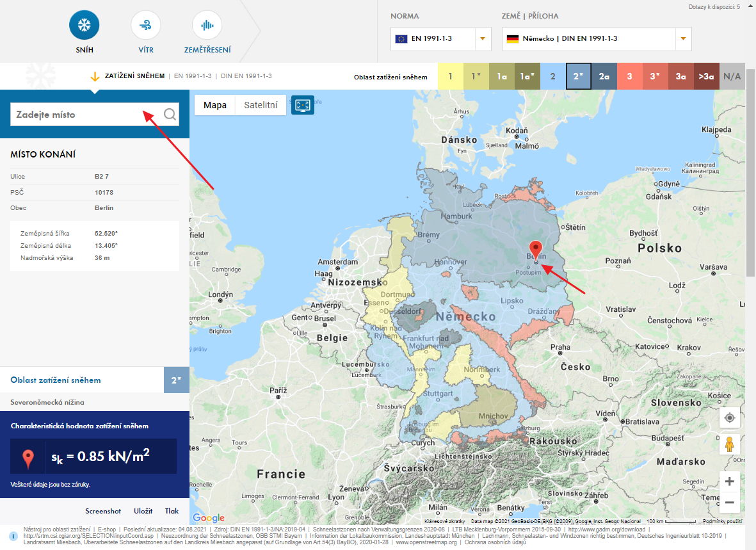Center map on my location icon
Image resolution: width=756 pixels, height=550 pixels.
730,417
